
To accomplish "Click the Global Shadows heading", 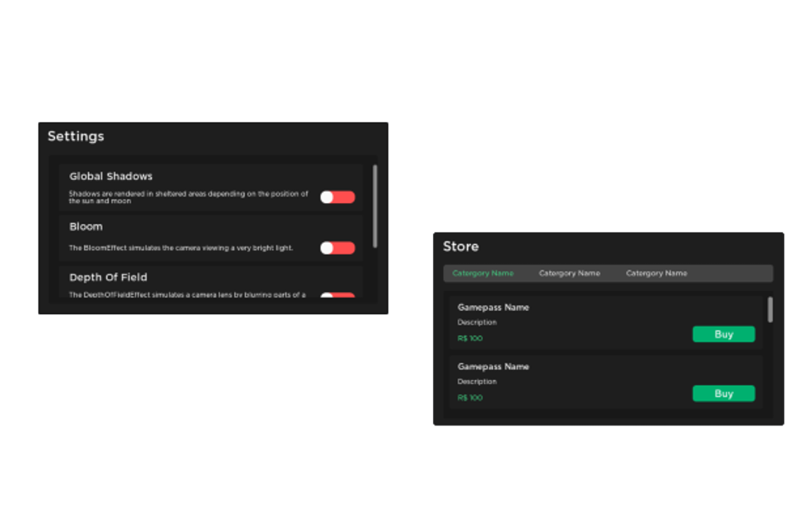I will (111, 176).
